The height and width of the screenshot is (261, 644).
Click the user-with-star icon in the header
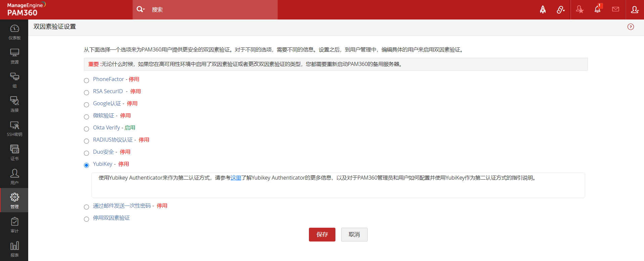coord(580,10)
